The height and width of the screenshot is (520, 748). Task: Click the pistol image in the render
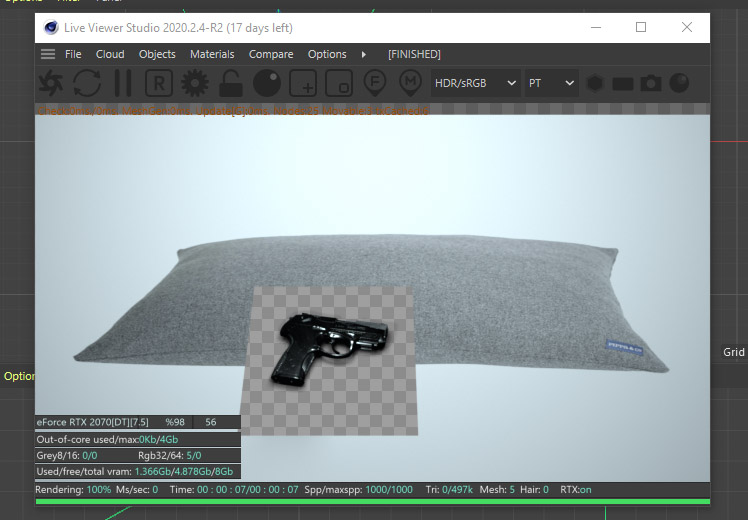330,348
